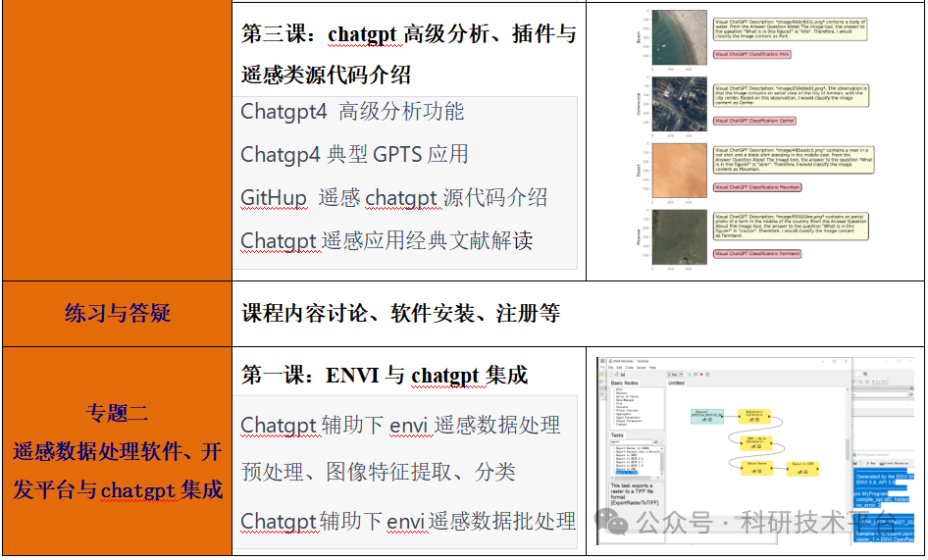Select the QUAC atmospheric correction node
The width and height of the screenshot is (928, 560).
[x=756, y=443]
